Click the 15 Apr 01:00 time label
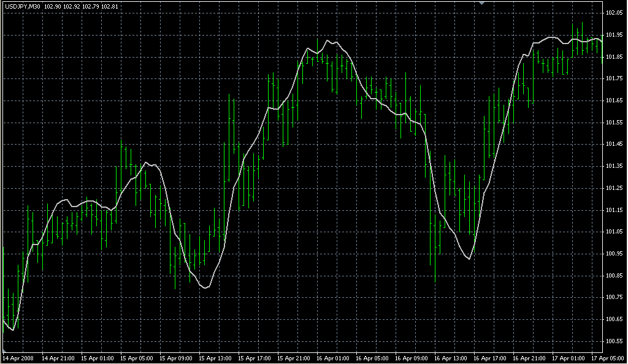This screenshot has height=364, width=628. [97, 357]
